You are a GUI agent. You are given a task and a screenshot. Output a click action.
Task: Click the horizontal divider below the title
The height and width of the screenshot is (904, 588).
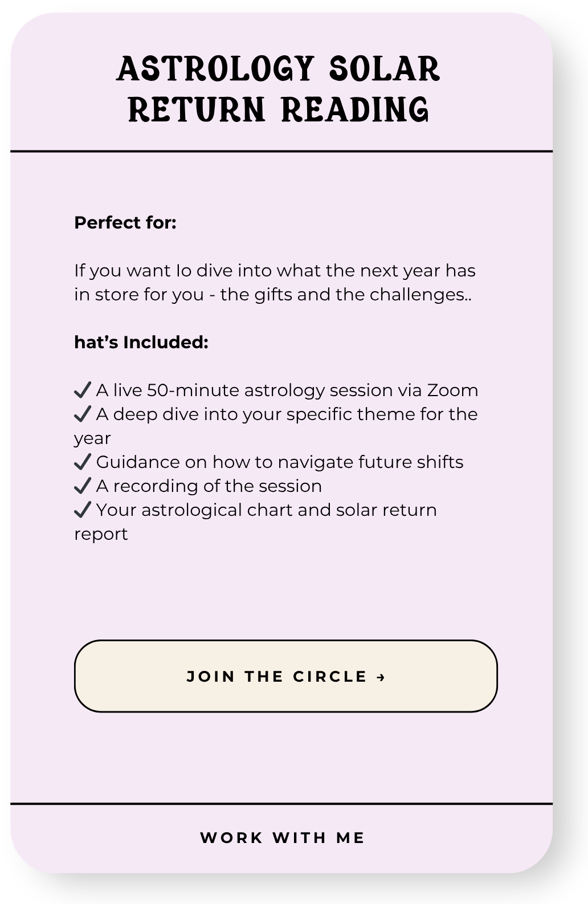point(281,152)
